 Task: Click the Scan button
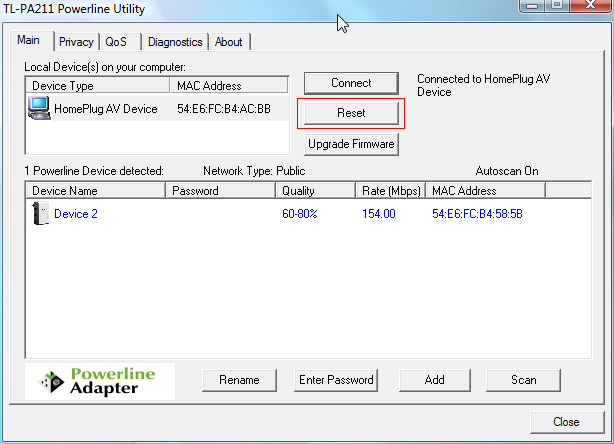524,380
